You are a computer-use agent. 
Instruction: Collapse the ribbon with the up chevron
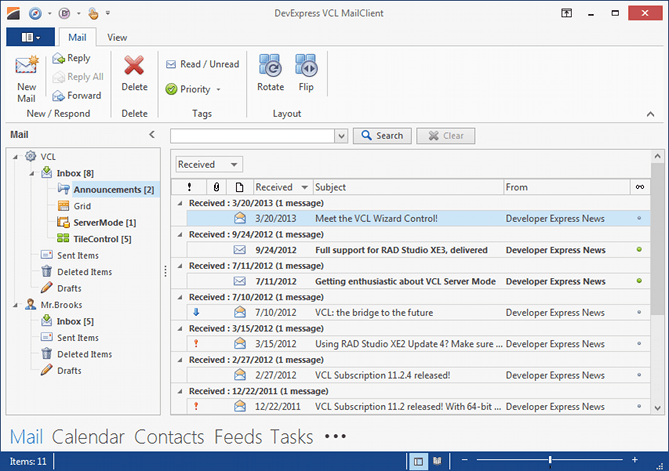click(x=650, y=114)
